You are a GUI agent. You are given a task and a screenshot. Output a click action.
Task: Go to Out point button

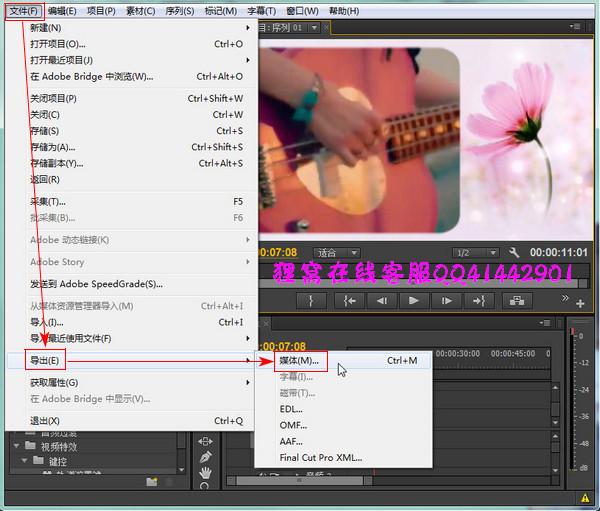click(x=479, y=301)
